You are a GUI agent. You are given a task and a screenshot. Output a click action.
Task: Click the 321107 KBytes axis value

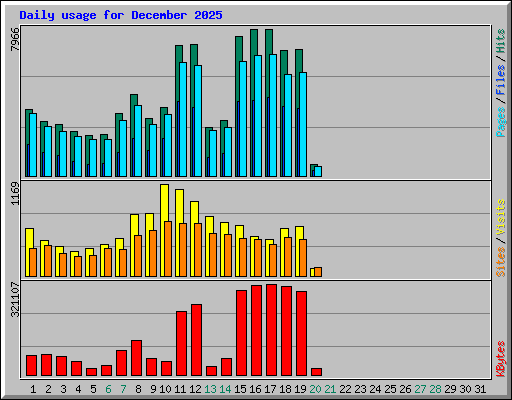15,299
